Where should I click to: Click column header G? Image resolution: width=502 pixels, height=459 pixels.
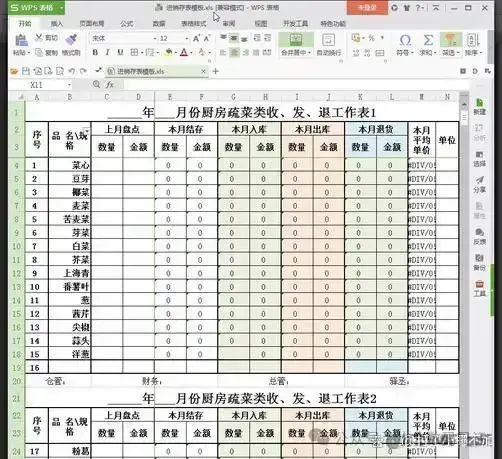pyautogui.click(x=233, y=97)
